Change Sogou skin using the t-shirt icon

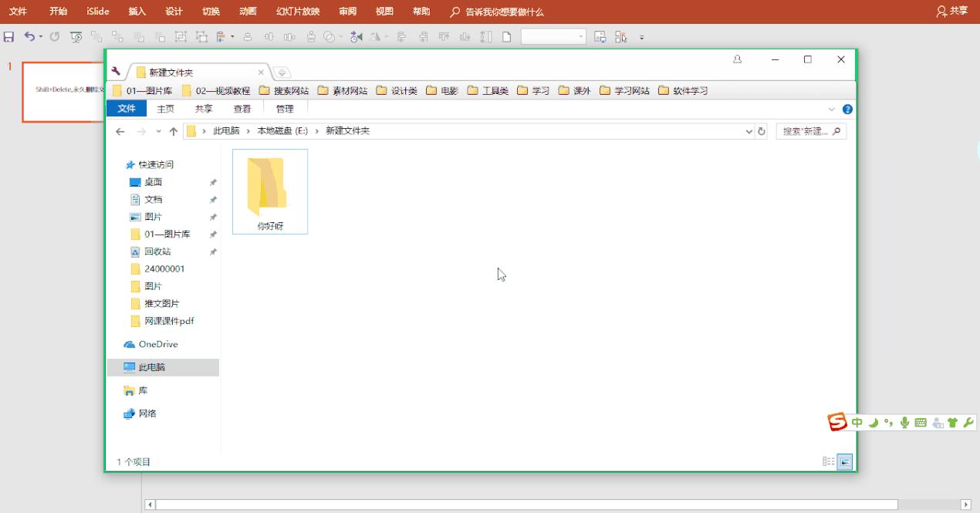[954, 422]
